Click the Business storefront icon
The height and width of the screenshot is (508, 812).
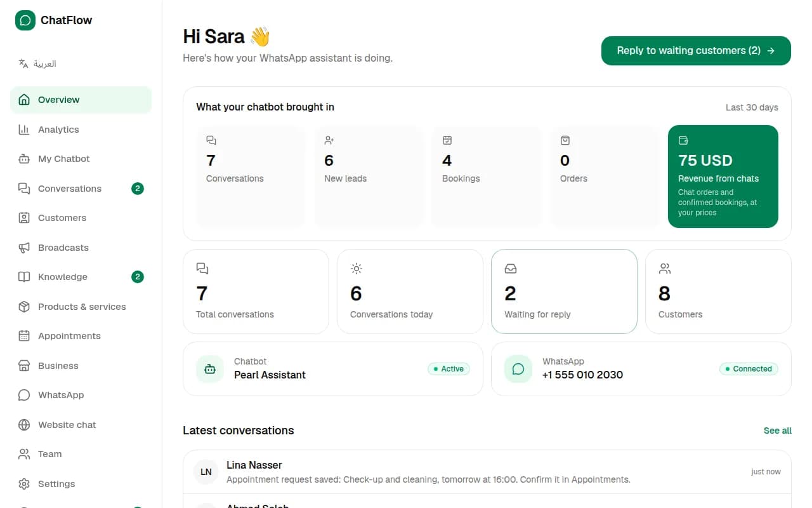(x=24, y=366)
